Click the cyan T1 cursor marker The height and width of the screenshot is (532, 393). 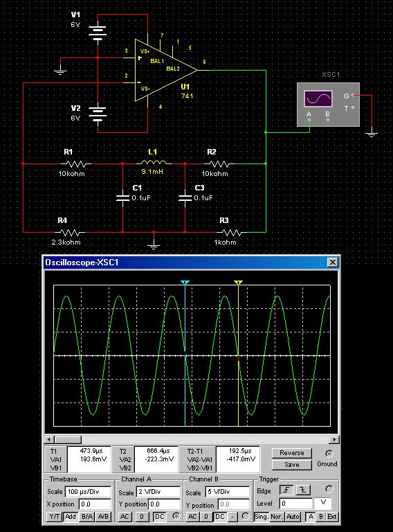click(x=185, y=283)
